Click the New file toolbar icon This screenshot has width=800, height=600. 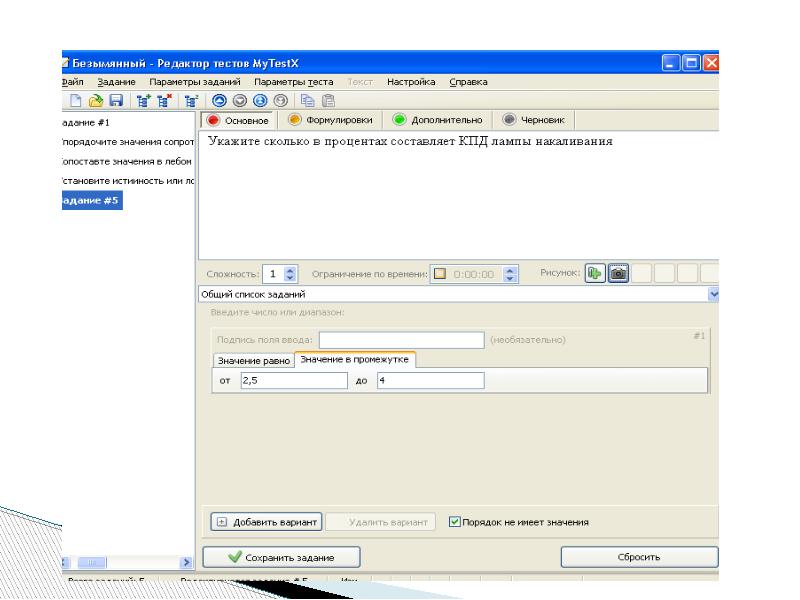pyautogui.click(x=76, y=100)
